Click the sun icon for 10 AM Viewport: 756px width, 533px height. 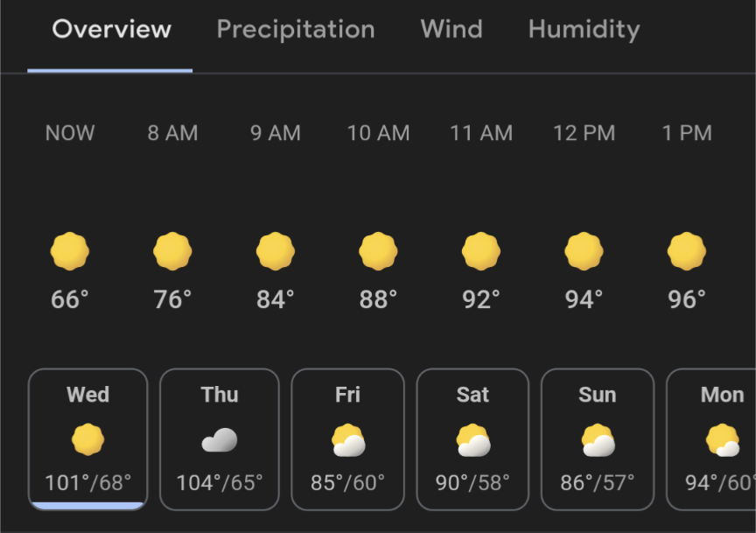(x=379, y=251)
